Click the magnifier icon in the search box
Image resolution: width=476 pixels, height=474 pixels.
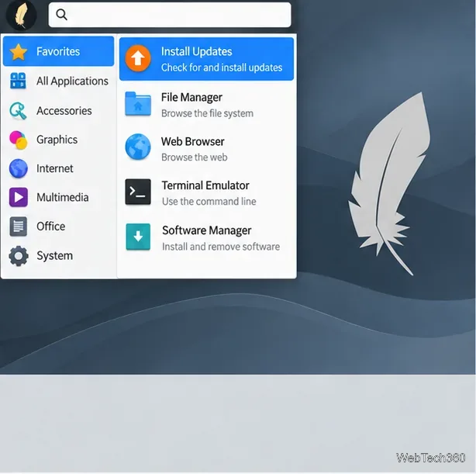61,14
